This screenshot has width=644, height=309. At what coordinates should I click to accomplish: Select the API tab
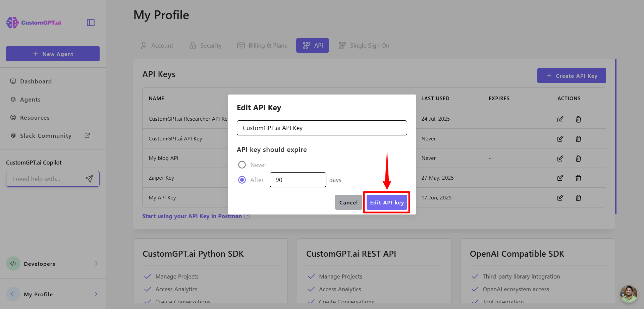tap(313, 46)
